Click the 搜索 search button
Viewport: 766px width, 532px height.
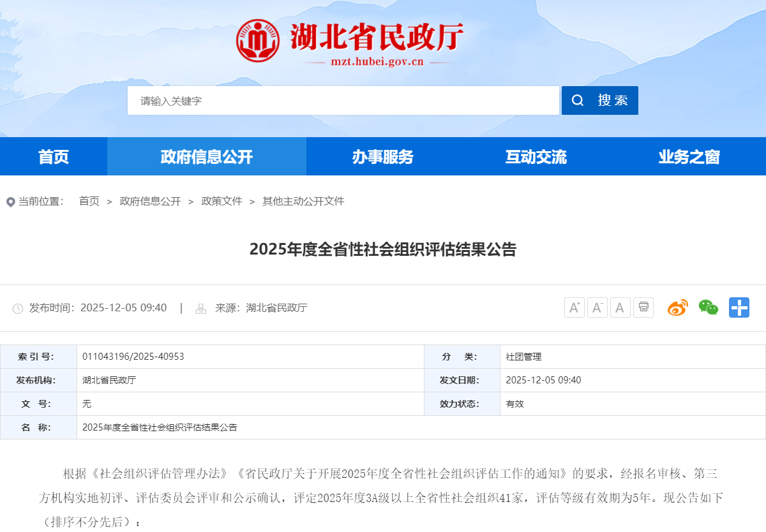pos(599,101)
